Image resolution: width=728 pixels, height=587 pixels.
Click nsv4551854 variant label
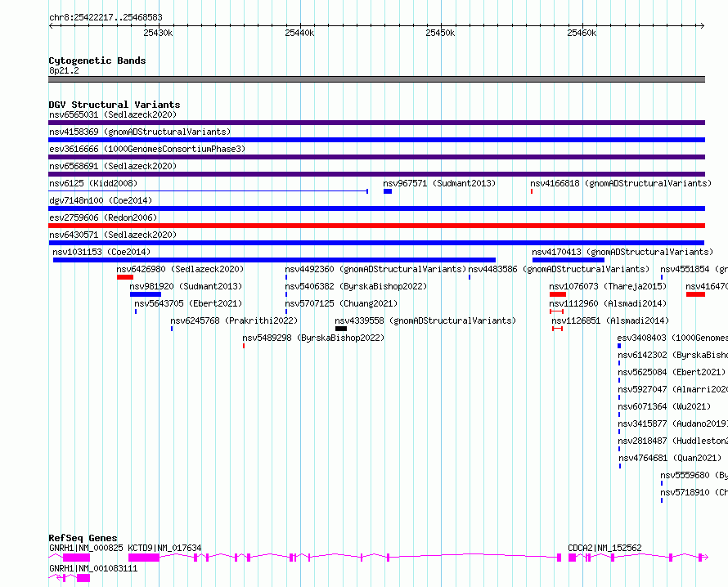pyautogui.click(x=694, y=269)
